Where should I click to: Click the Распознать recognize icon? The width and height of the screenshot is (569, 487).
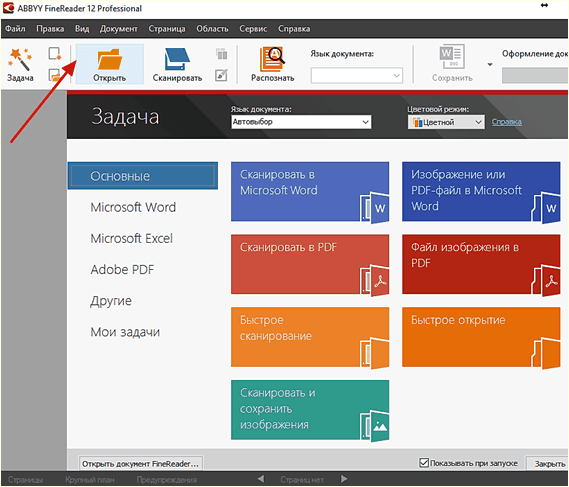272,59
